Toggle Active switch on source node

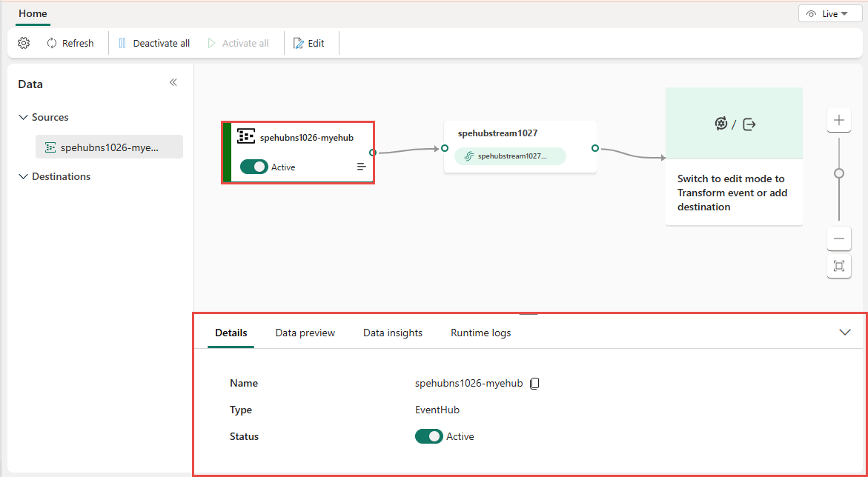pyautogui.click(x=254, y=167)
